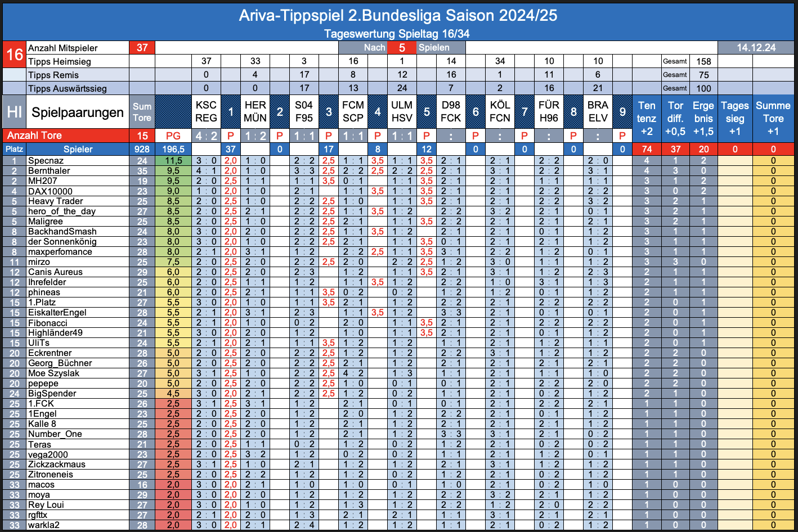Viewport: 798px width, 532px height.
Task: Select the Tipps Heimsieg row label
Action: pos(78,61)
